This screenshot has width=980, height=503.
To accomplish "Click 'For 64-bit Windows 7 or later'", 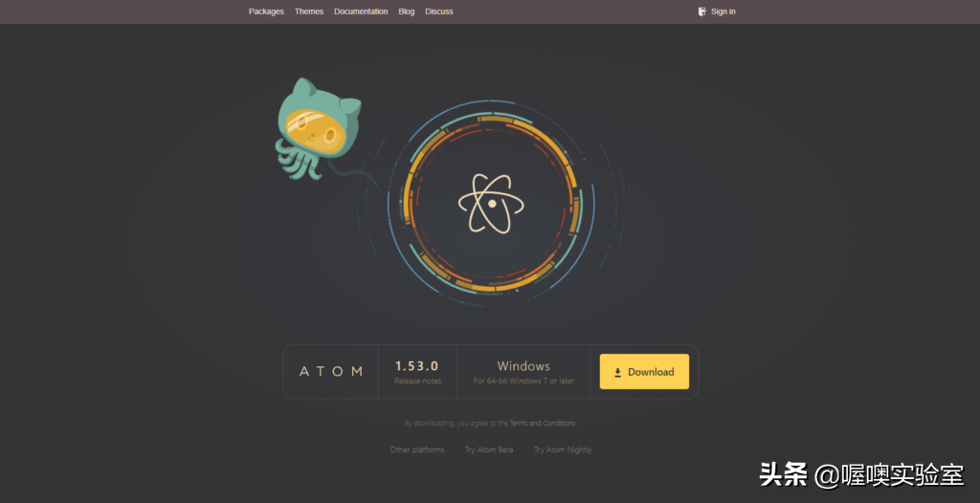I will pyautogui.click(x=523, y=381).
